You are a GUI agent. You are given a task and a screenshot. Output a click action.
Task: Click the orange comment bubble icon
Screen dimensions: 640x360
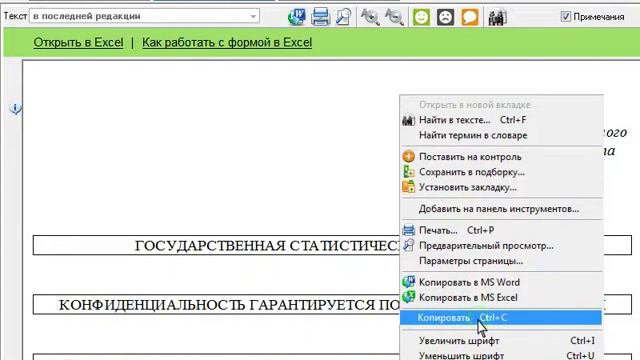(x=470, y=17)
